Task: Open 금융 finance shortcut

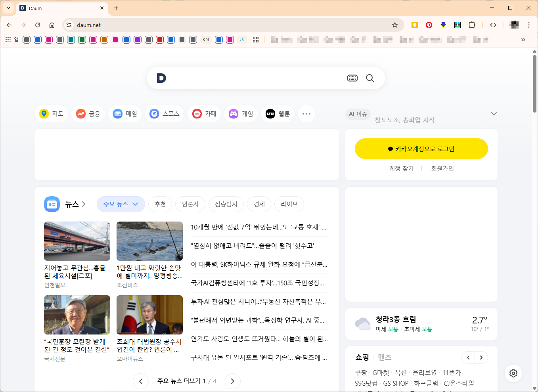Action: click(88, 114)
